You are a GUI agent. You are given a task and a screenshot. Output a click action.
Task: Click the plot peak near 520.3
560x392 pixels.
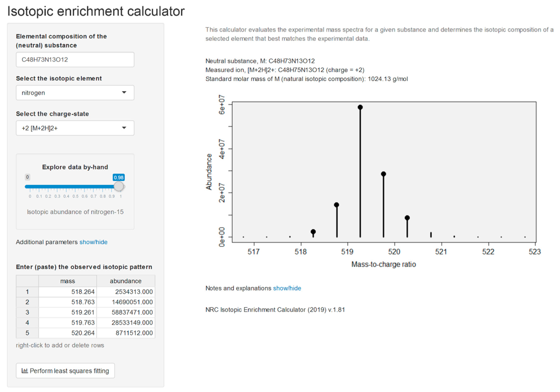[x=407, y=218]
